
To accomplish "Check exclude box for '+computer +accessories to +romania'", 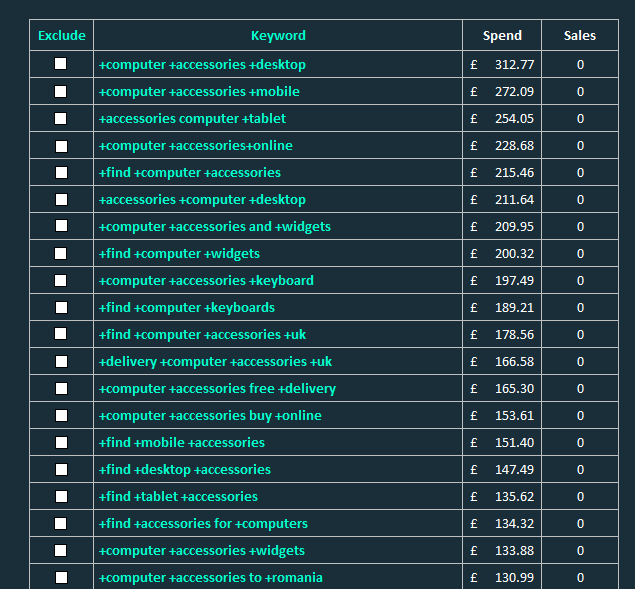I will (61, 577).
